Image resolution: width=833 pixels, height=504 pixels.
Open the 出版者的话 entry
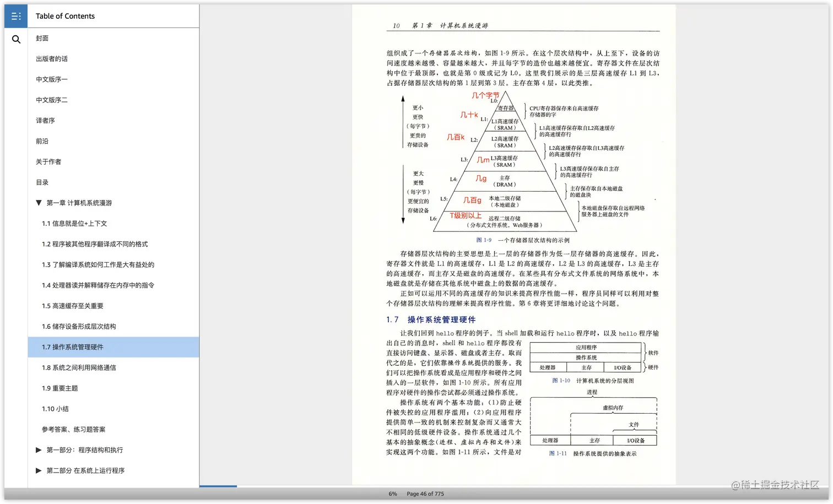point(52,59)
